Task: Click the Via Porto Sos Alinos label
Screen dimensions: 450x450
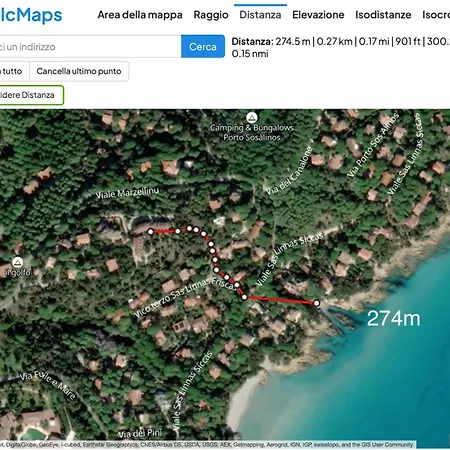Action: (373, 145)
